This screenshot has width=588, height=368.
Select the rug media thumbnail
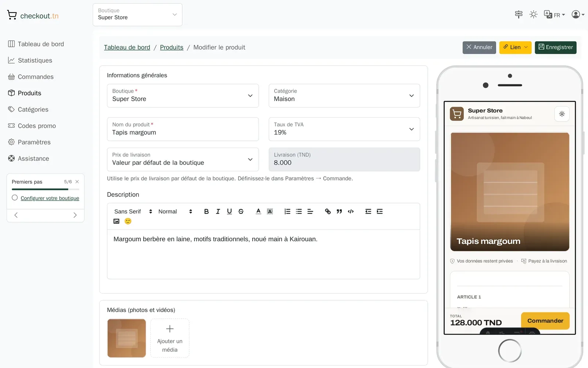tap(127, 338)
